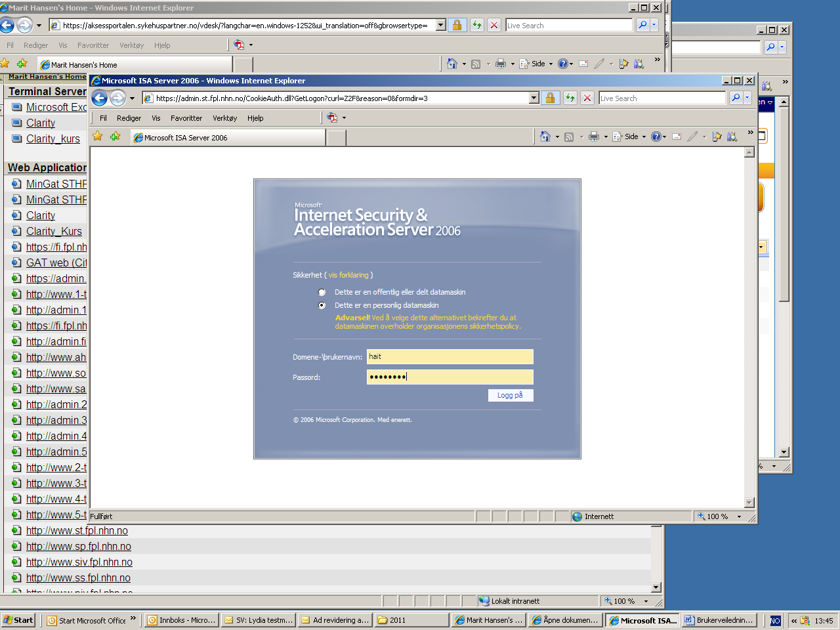Select personal computer option
The image size is (840, 630).
[x=322, y=306]
